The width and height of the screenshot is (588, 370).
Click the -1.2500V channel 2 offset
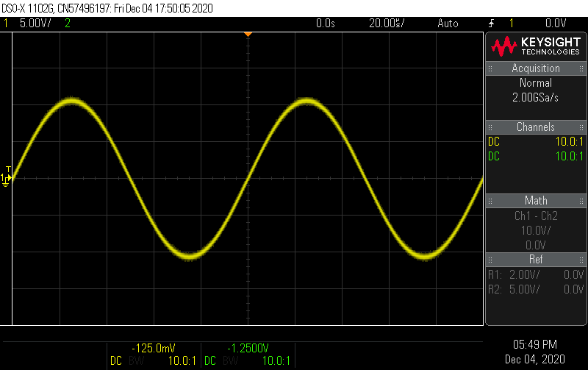[x=248, y=348]
